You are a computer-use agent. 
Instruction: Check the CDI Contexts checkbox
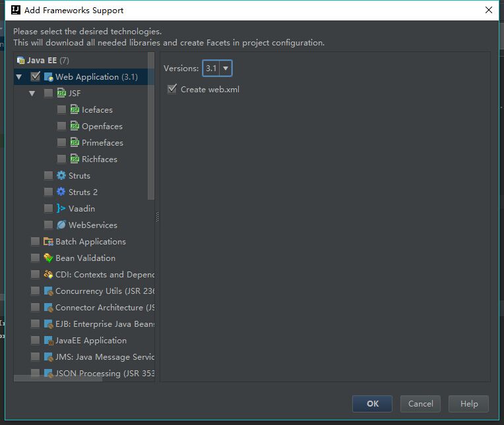click(35, 274)
